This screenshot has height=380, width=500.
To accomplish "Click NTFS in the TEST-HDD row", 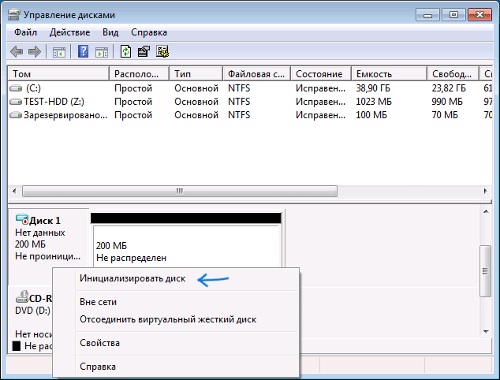I will pos(239,102).
